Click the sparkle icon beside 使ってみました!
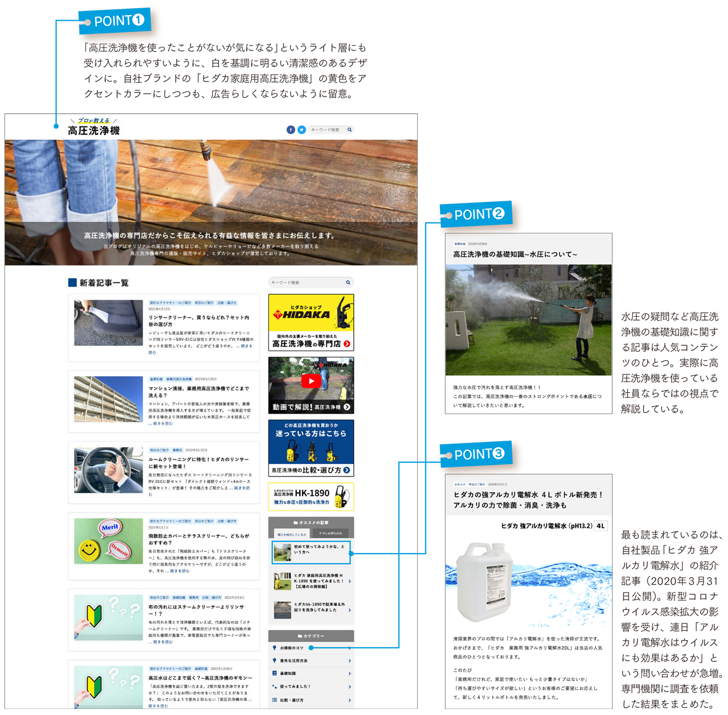 click(x=275, y=687)
